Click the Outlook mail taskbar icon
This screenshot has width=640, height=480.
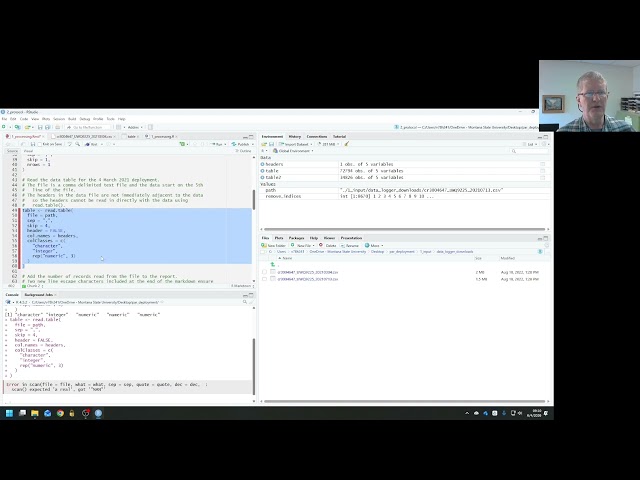tap(47, 413)
